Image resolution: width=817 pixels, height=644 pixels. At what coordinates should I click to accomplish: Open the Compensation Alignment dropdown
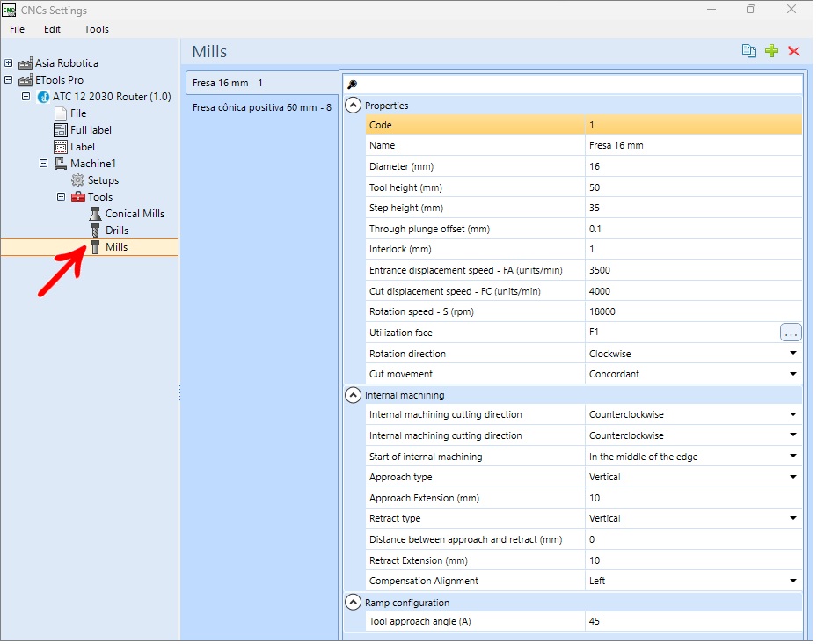[792, 581]
